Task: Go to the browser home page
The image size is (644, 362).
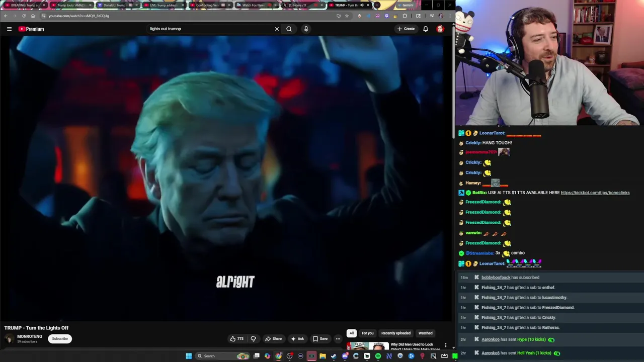Action: coord(33,16)
